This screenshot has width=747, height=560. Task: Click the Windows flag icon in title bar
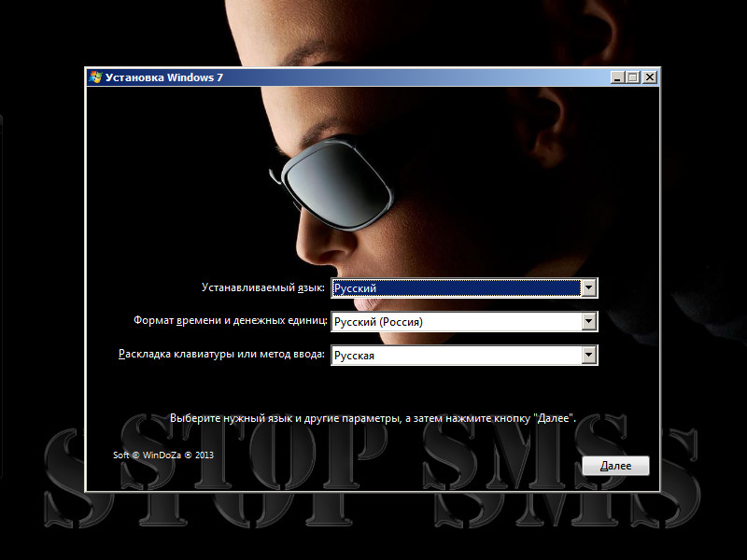pyautogui.click(x=95, y=77)
